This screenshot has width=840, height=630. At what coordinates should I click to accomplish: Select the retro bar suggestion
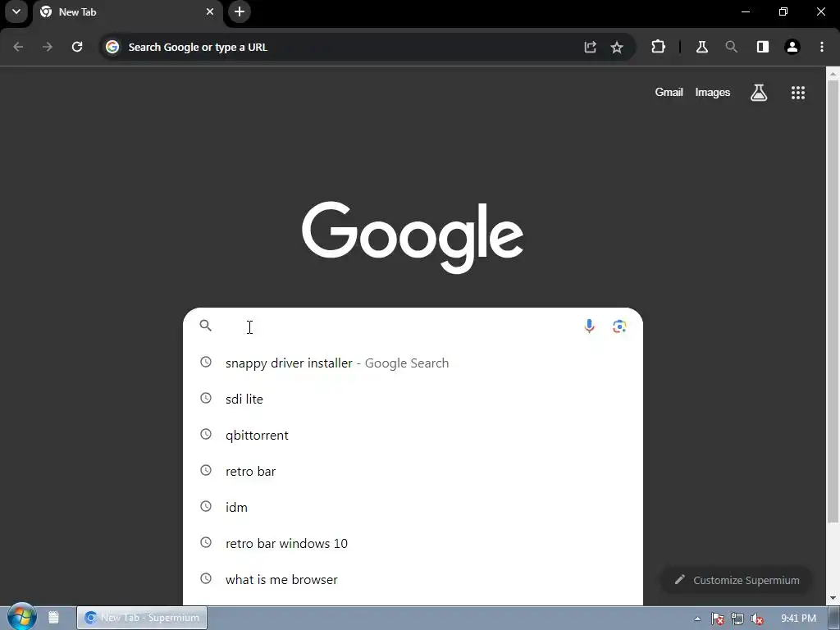point(413,471)
